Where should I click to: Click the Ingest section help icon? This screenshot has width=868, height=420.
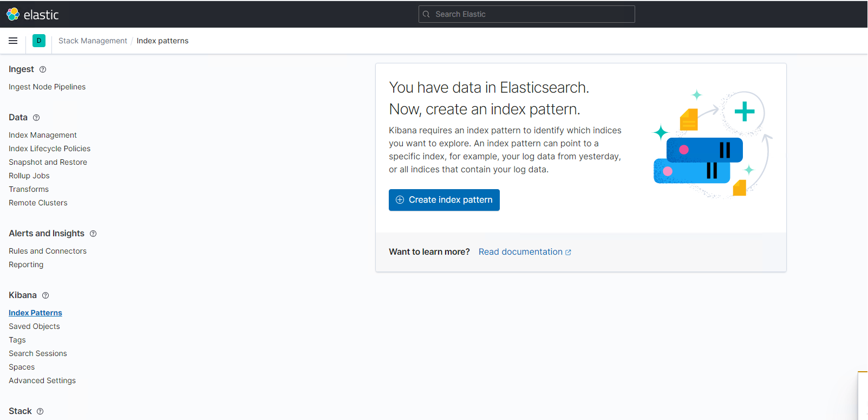43,69
